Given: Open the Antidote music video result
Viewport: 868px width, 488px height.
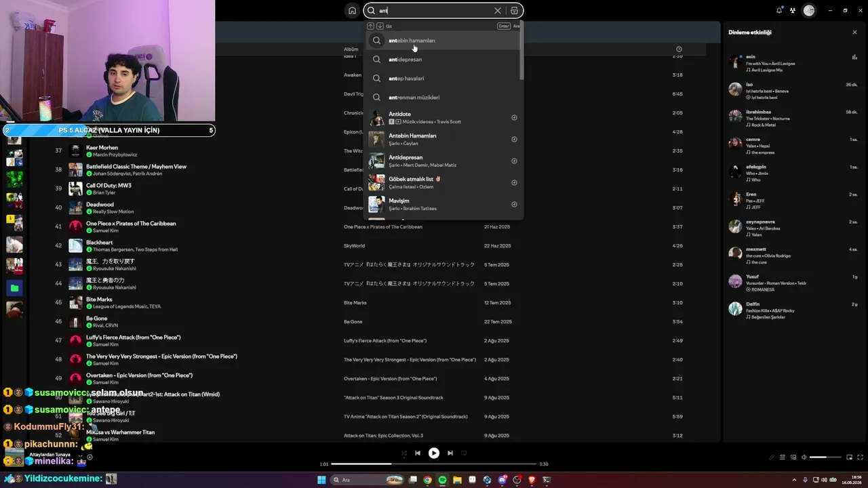Looking at the screenshot, I should 443,118.
